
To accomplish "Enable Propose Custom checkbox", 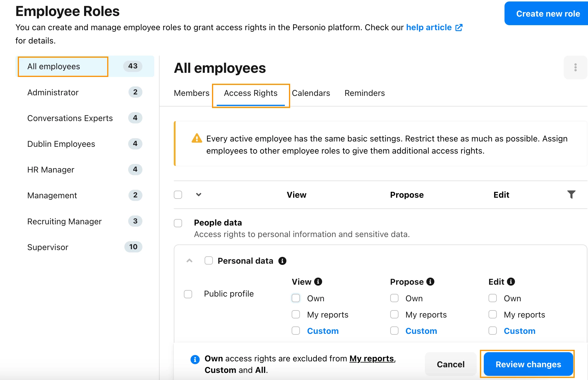I will [394, 330].
